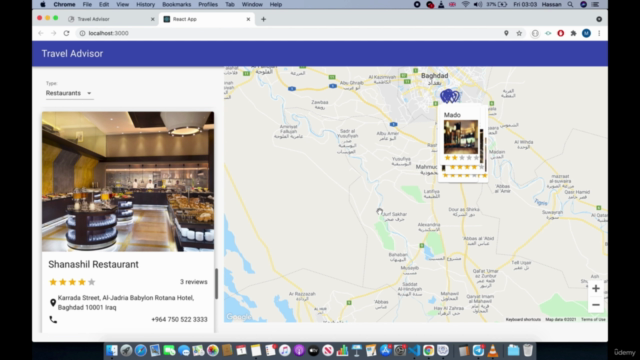Open the tab search dropdown button
Image resolution: width=640 pixels, height=360 pixels.
coord(599,19)
